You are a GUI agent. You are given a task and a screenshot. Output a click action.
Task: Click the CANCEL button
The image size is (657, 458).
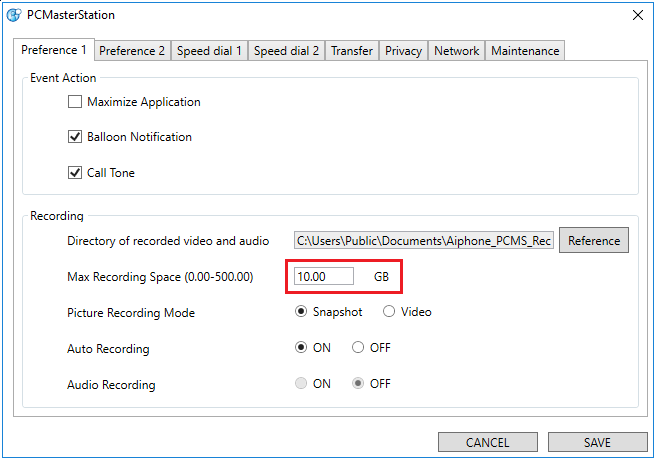(488, 442)
